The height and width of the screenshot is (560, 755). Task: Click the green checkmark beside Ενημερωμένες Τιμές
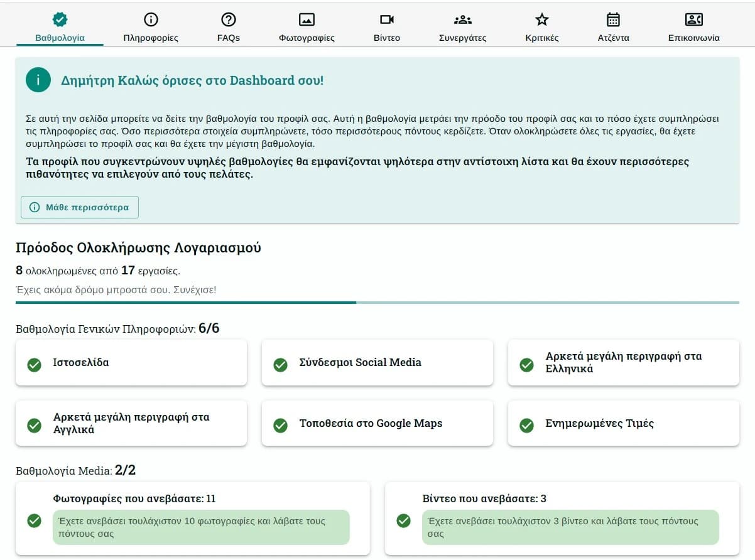[527, 425]
